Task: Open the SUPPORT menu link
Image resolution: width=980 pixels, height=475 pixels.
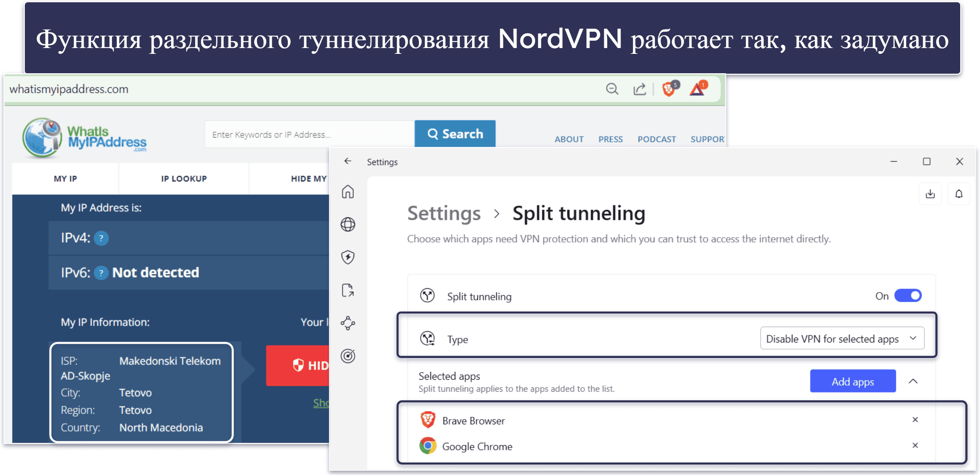Action: click(707, 139)
